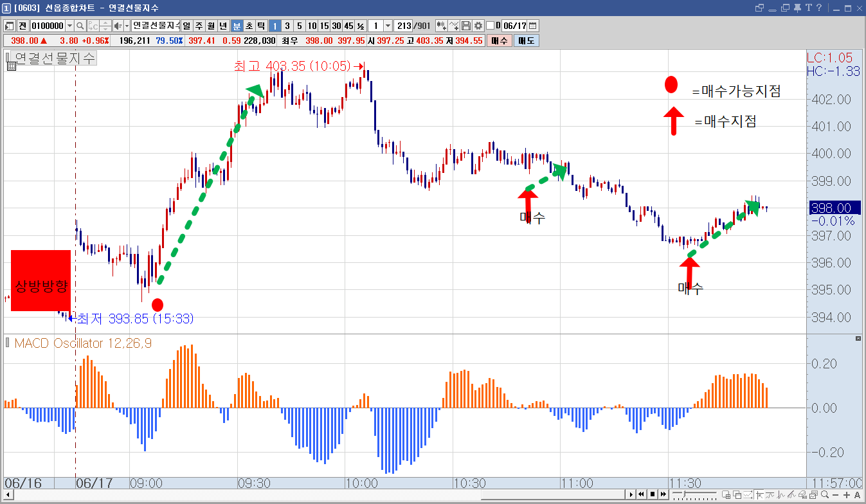Save chart with the floppy disk icon
866x504 pixels.
point(467,26)
